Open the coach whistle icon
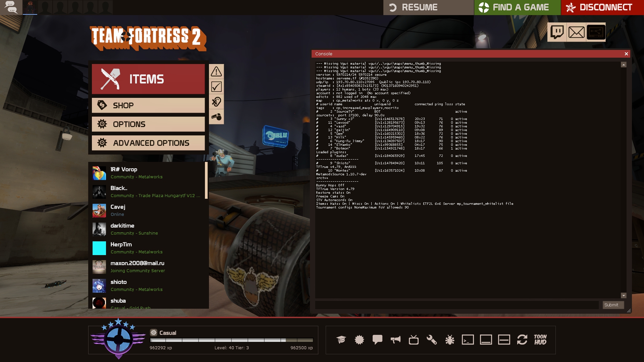 pyautogui.click(x=216, y=117)
